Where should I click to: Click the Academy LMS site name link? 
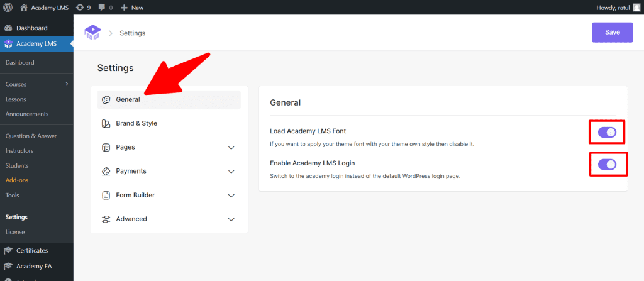50,8
